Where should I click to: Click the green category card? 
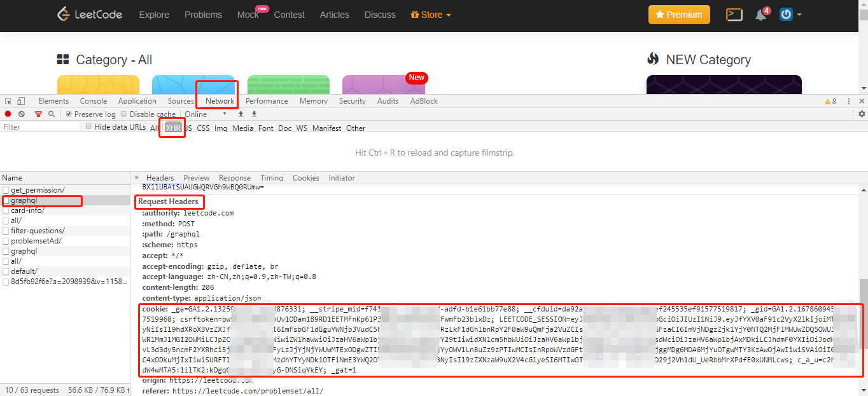coord(288,84)
